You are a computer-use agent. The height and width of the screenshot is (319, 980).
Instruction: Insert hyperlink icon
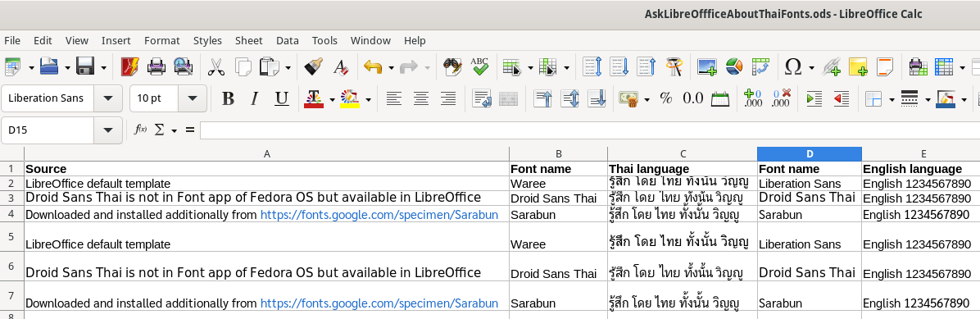click(831, 66)
